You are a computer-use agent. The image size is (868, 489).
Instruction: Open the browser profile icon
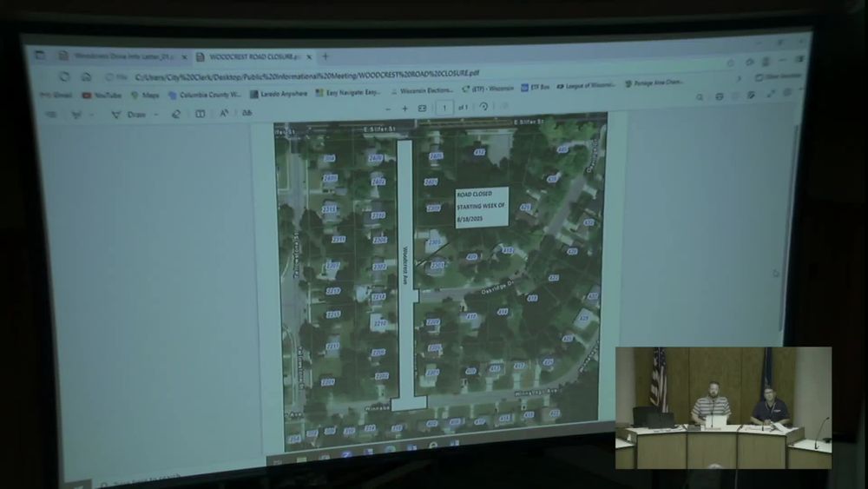click(x=766, y=61)
